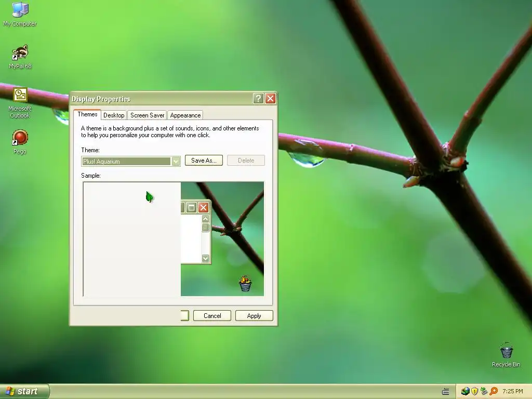The image size is (532, 399).
Task: Click the sample scrollbar up arrow
Action: tap(205, 219)
